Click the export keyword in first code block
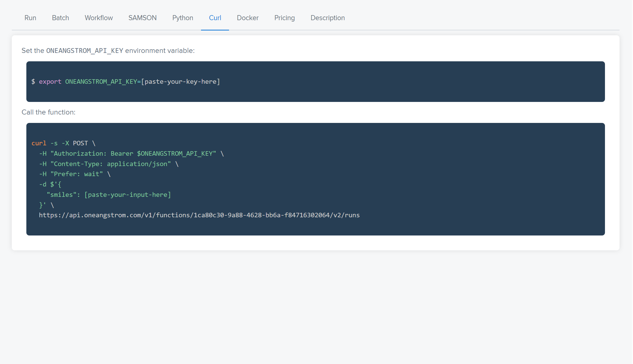The image size is (633, 364). [50, 82]
